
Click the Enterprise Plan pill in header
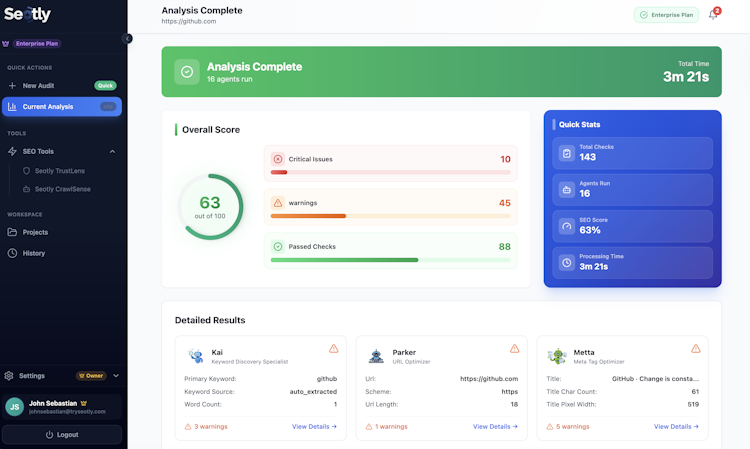point(666,15)
